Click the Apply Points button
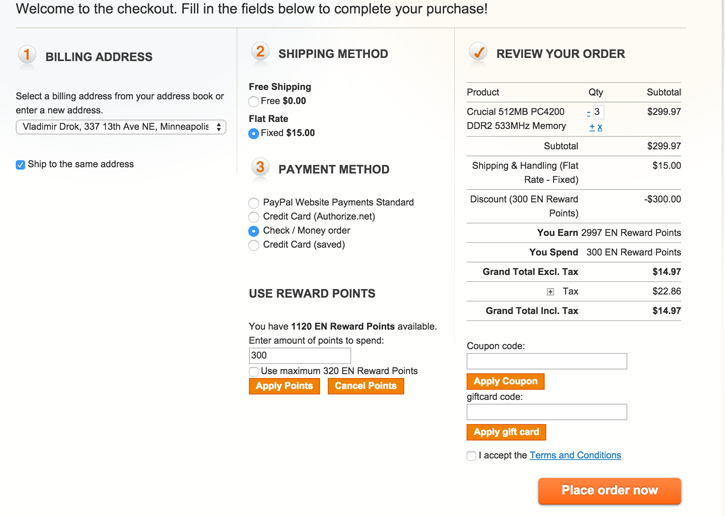 [284, 386]
